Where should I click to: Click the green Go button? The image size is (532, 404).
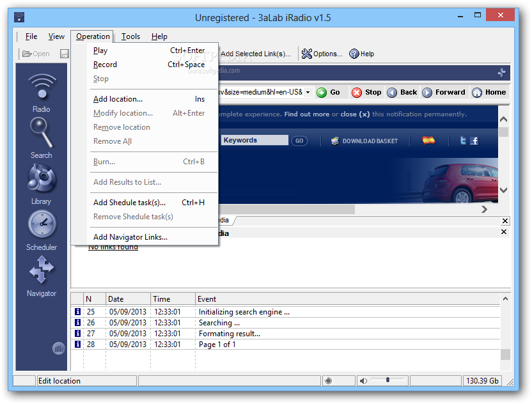pyautogui.click(x=328, y=92)
